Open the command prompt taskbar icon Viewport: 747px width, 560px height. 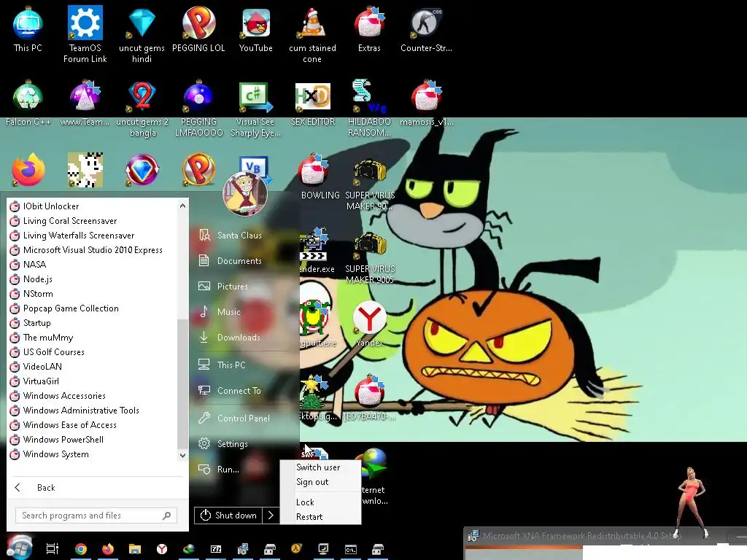351,549
